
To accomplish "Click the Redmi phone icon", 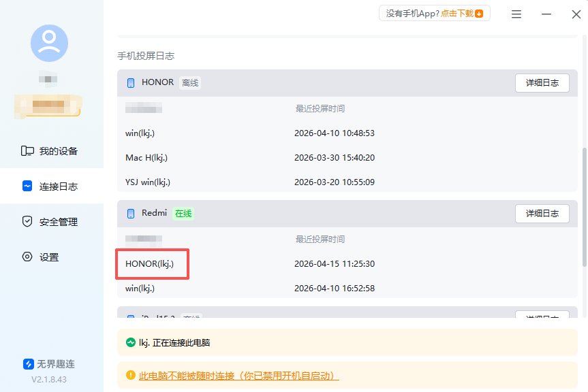I will 130,214.
